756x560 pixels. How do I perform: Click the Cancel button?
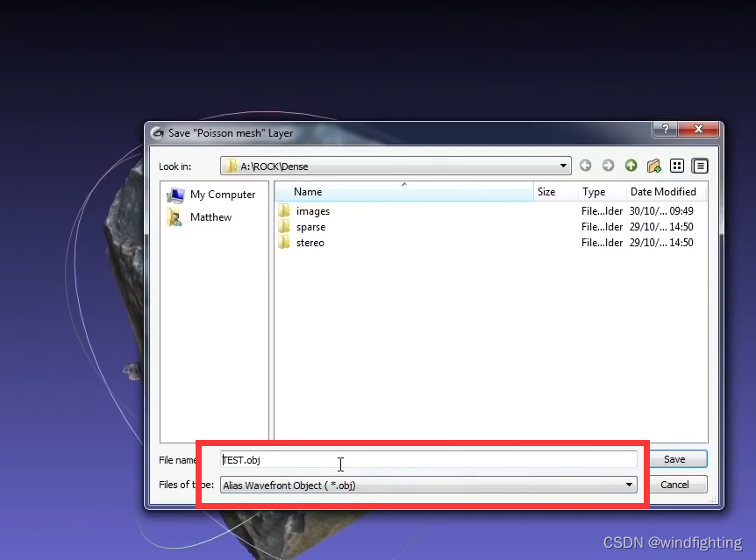point(674,485)
